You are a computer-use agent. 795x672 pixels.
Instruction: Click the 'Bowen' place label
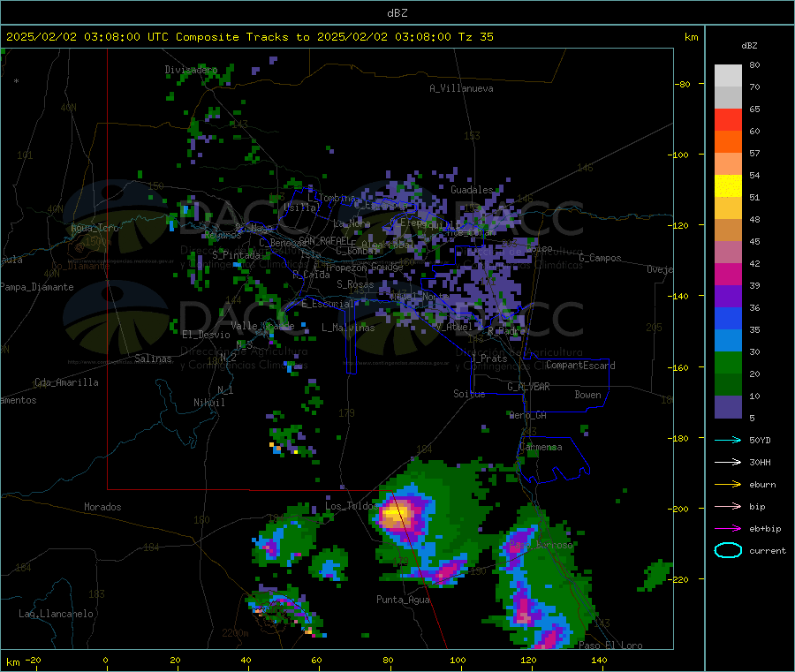click(x=587, y=395)
